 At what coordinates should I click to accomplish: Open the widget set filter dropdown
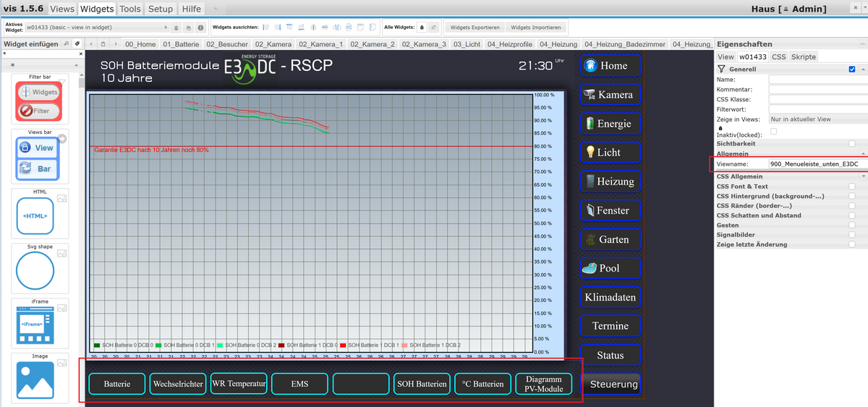42,65
